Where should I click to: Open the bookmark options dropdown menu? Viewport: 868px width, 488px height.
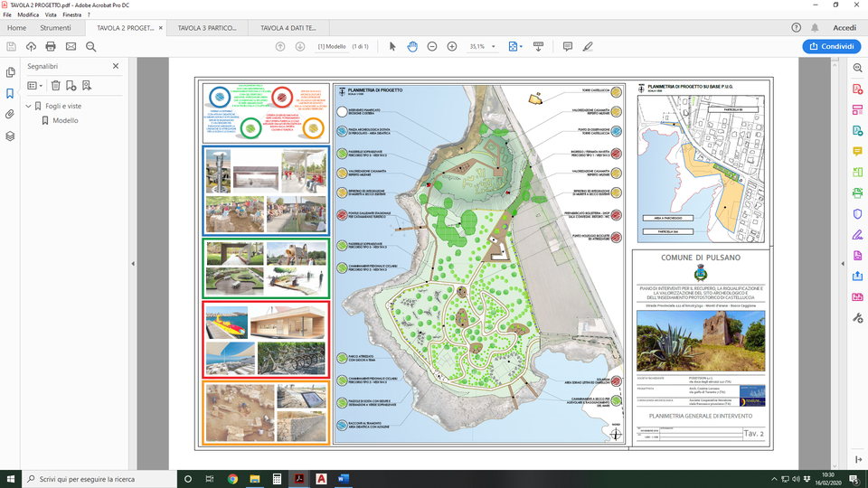(34, 86)
